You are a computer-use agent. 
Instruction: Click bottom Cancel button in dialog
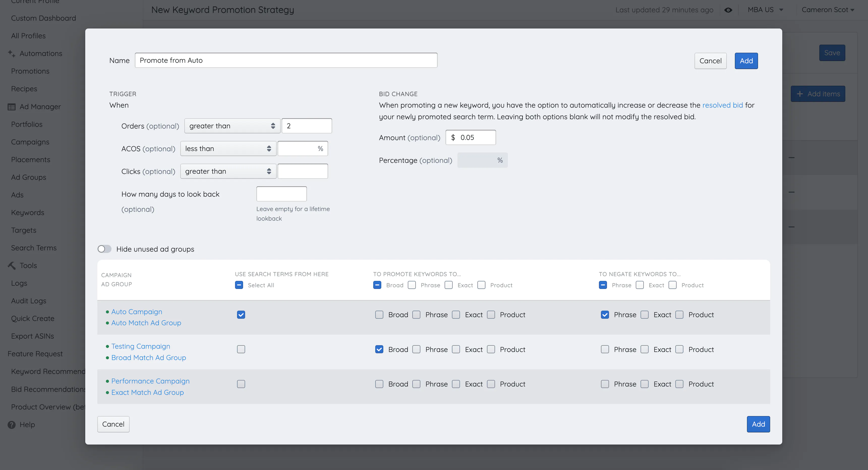point(113,424)
